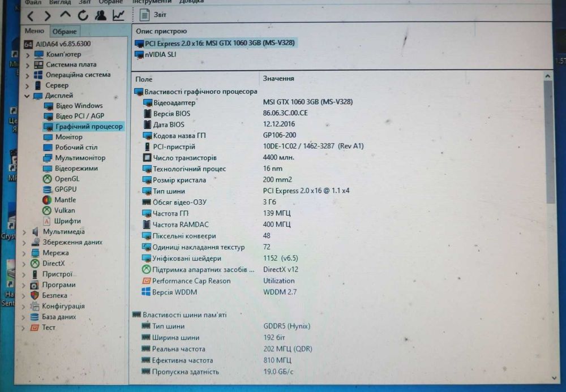Go back with the toolbar Back arrow

click(31, 16)
